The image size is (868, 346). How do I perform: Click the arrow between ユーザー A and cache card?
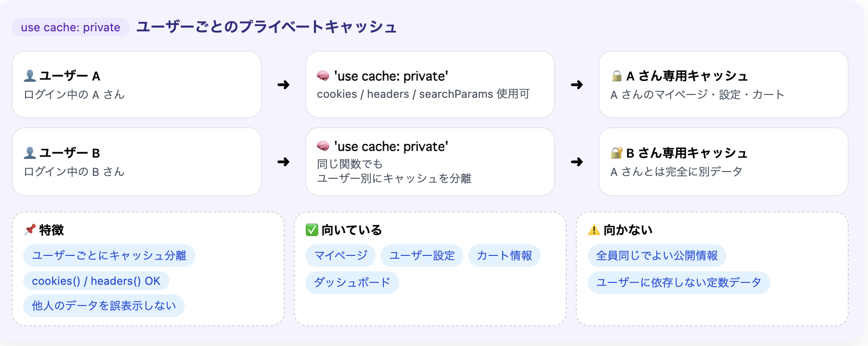pos(284,85)
